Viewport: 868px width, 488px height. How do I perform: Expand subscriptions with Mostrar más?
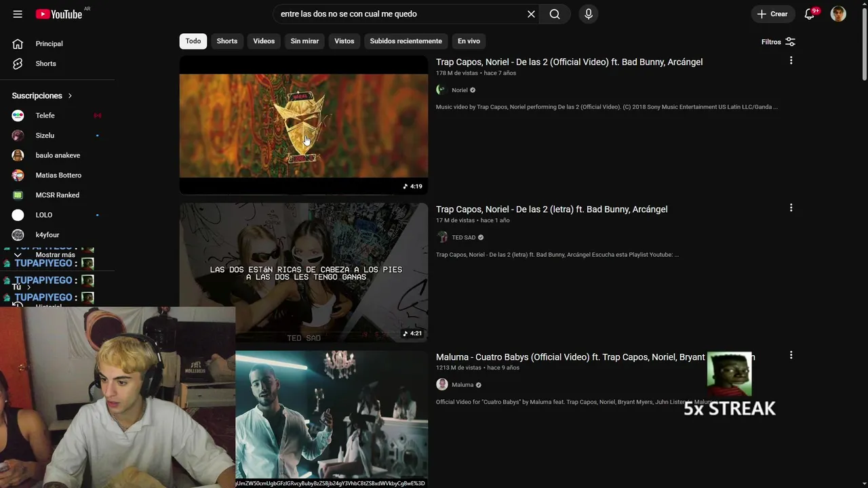tap(55, 255)
